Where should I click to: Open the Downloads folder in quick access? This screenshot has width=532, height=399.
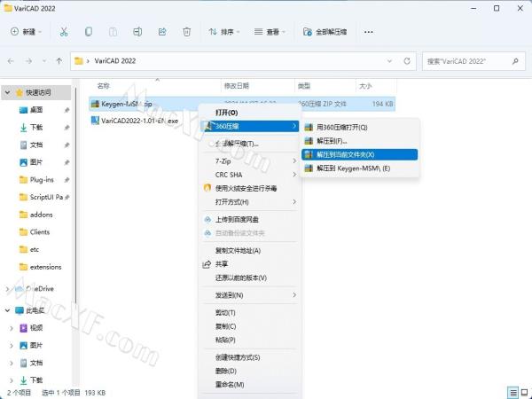tap(36, 127)
